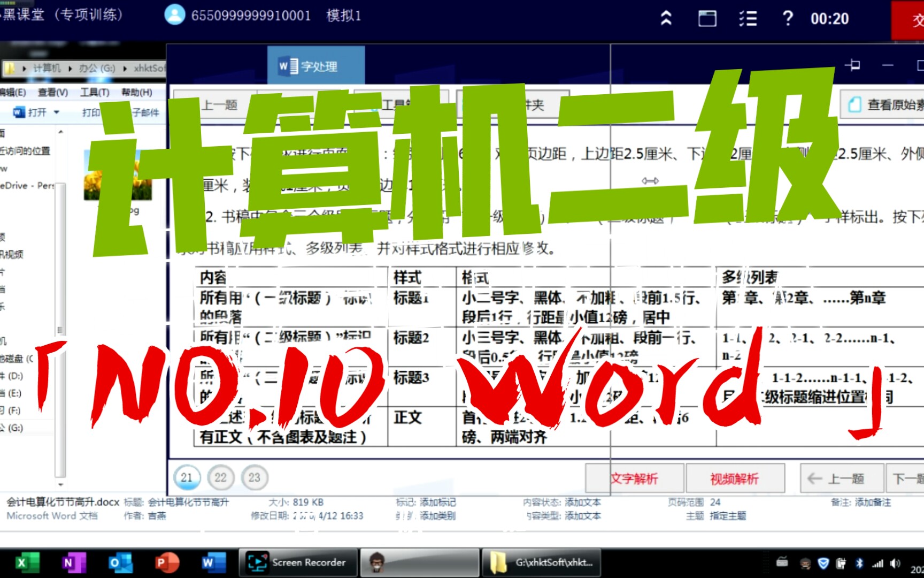
Task: Click the top 上一题 toolbar button
Action: pyautogui.click(x=219, y=104)
